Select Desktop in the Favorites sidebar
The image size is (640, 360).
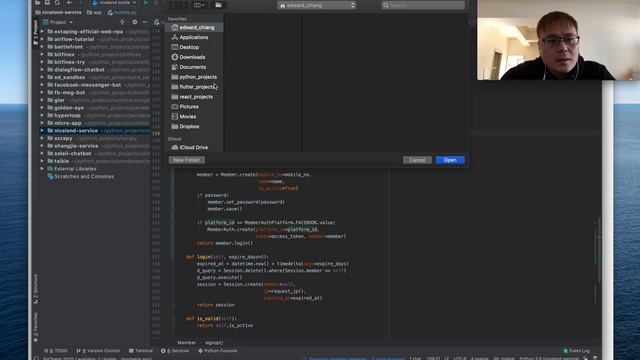(x=189, y=47)
